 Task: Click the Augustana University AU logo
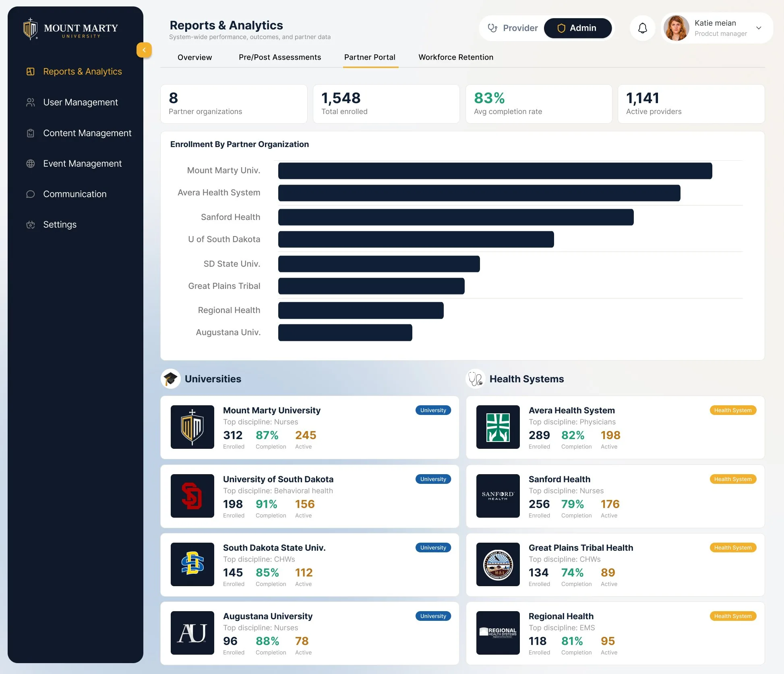(192, 633)
